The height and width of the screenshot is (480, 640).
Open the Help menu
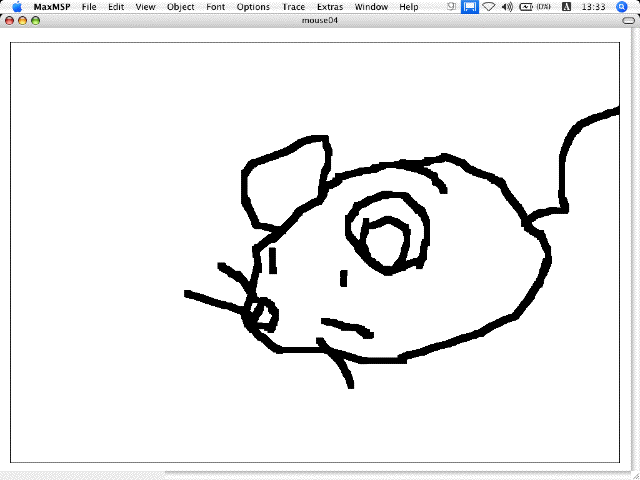pos(409,7)
